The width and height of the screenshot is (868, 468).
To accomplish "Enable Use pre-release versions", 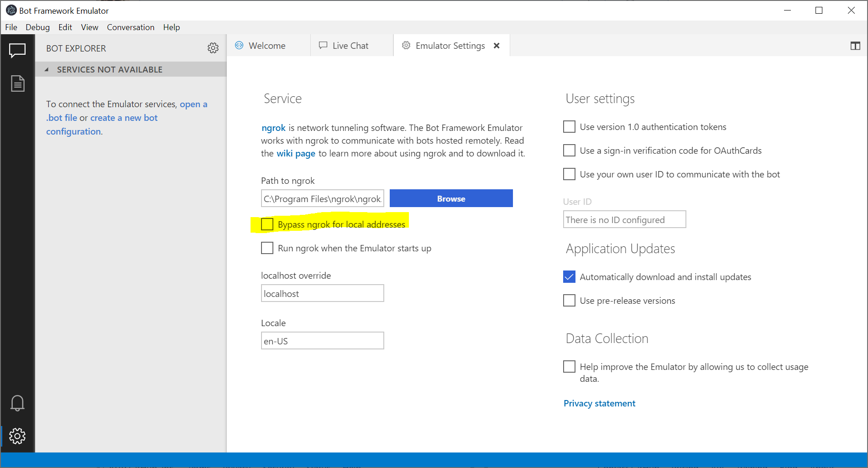I will pos(569,301).
